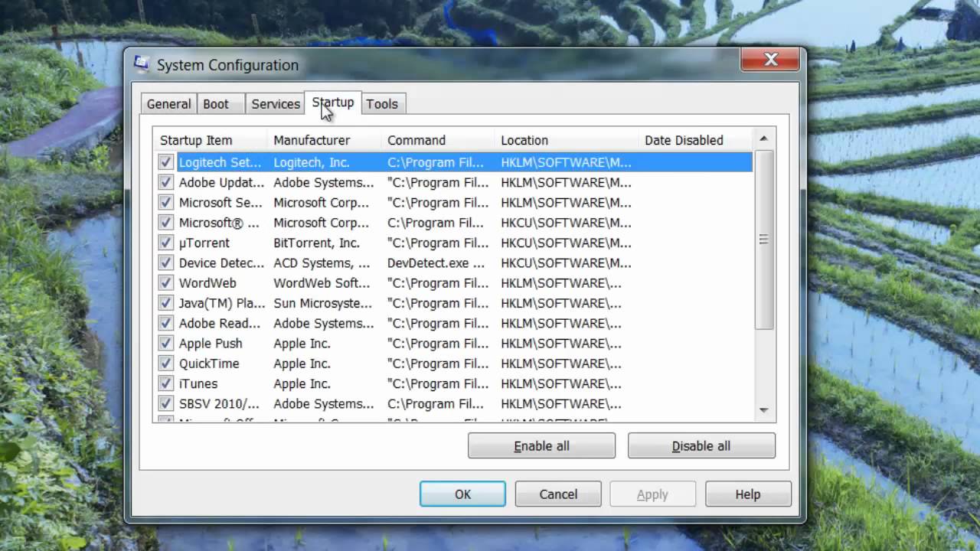This screenshot has height=551, width=980.
Task: Click "ACD Systems, ..." manufacturer cell
Action: tap(322, 262)
